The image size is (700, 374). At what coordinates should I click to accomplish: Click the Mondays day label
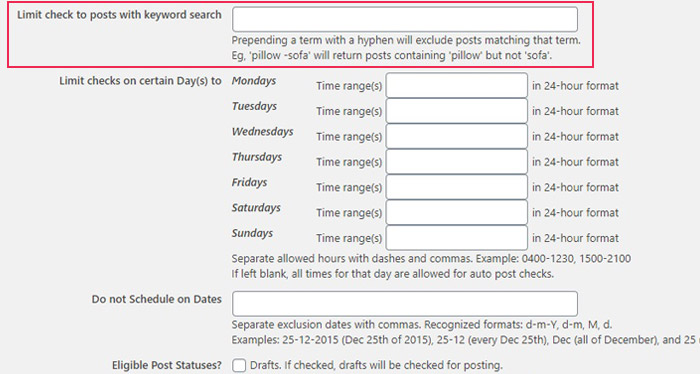[254, 81]
